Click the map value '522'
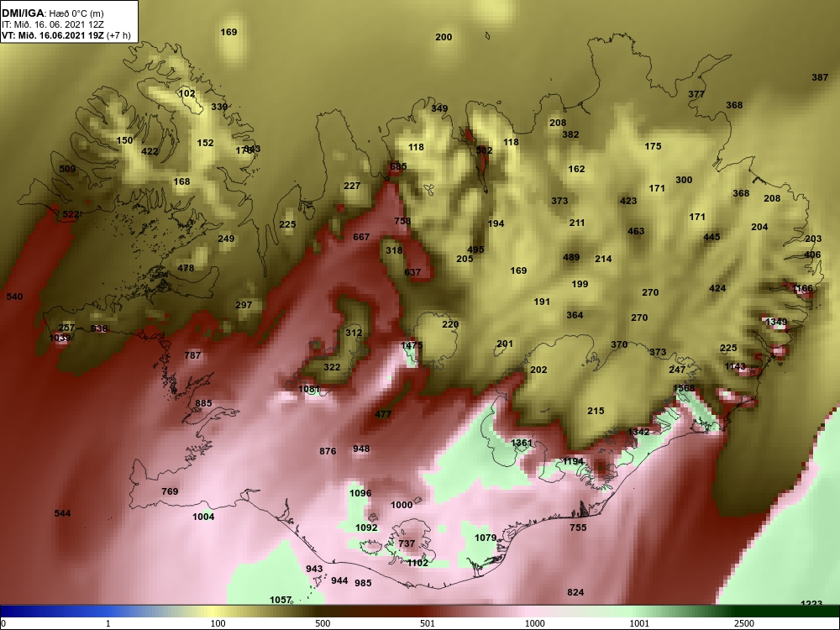 click(71, 214)
